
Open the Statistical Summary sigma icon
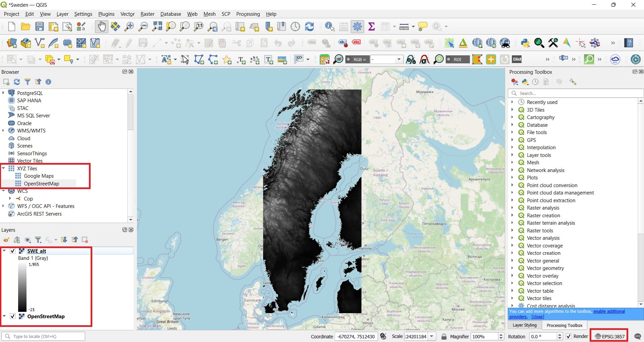point(371,26)
